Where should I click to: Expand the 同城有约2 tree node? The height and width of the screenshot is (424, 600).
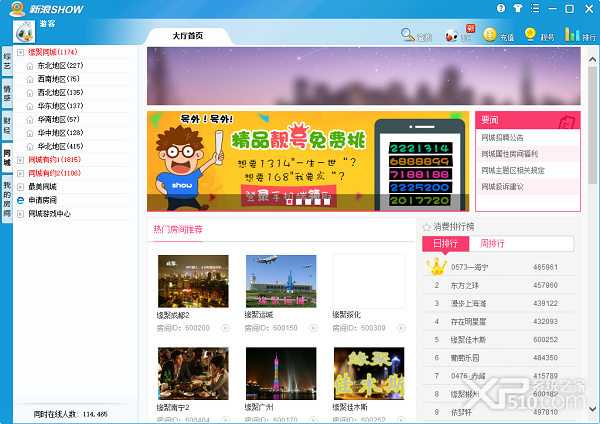pyautogui.click(x=21, y=173)
